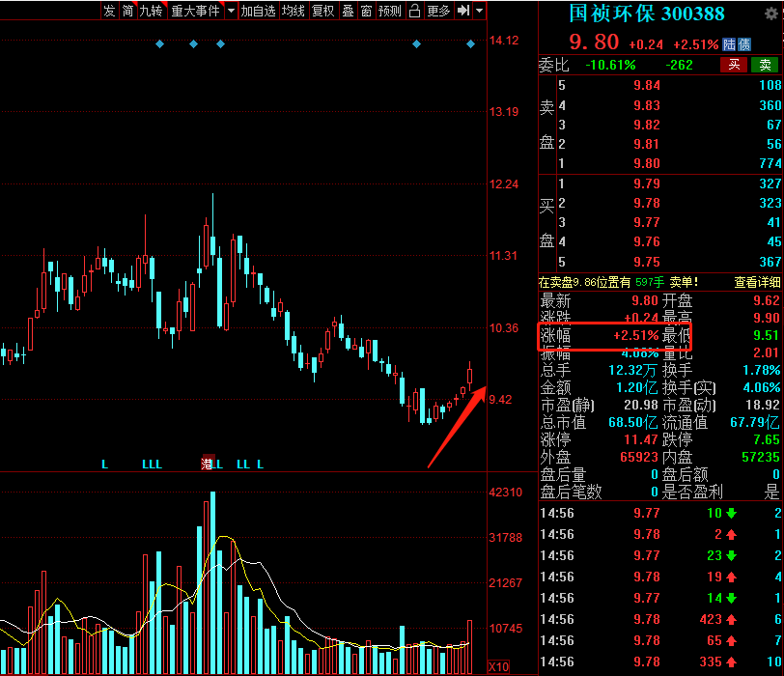784x676 pixels.
Task: Click 加自选 to add to watchlist
Action: tap(258, 11)
